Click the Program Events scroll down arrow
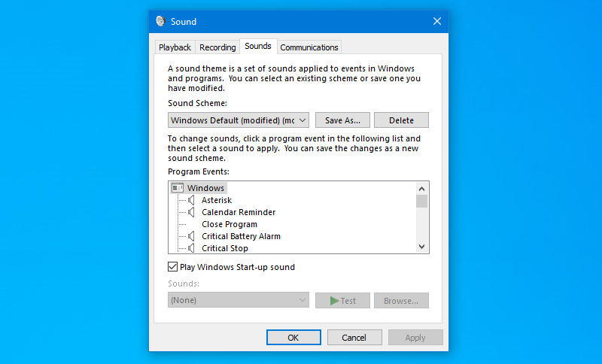This screenshot has height=364, width=602. pos(421,247)
